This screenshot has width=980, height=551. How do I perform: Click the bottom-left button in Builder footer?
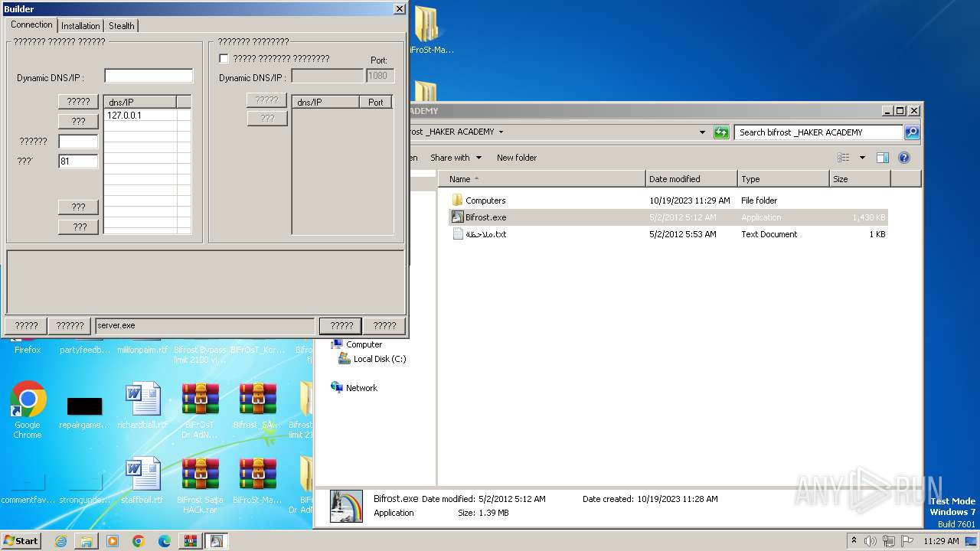[26, 325]
